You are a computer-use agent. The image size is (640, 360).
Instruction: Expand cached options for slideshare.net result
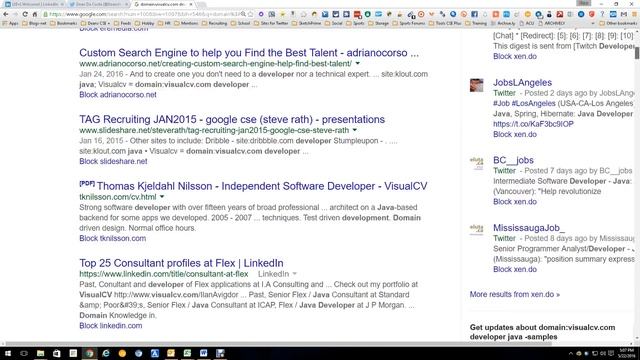(x=354, y=130)
